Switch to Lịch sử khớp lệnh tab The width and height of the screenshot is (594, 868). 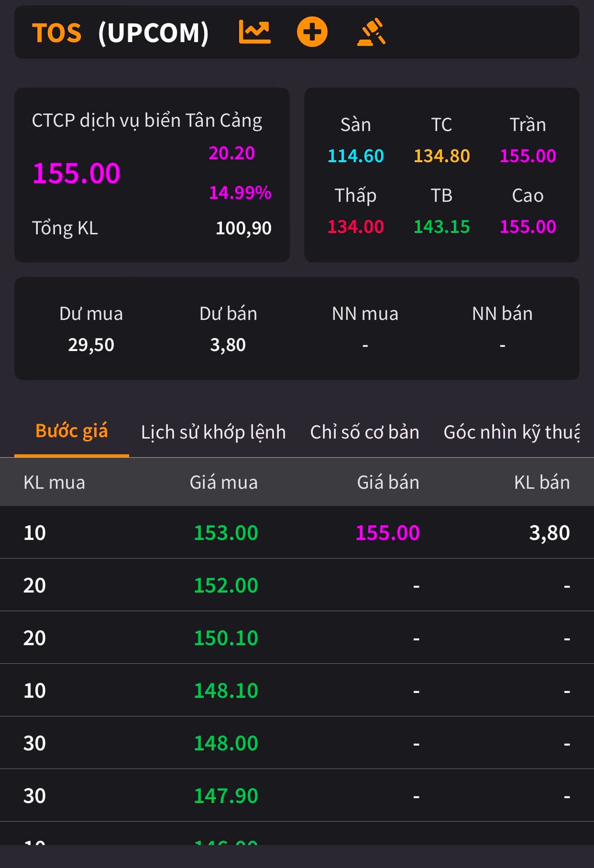coord(213,432)
